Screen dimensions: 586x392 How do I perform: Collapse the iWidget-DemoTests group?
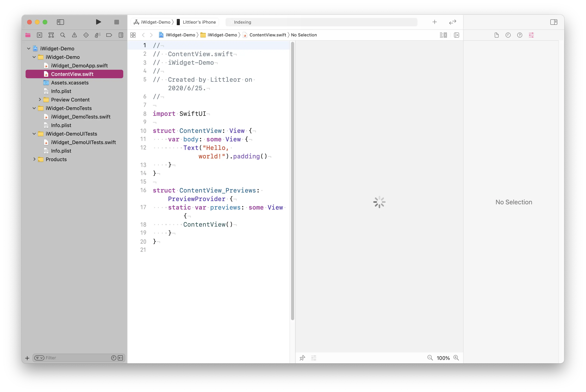pos(34,108)
